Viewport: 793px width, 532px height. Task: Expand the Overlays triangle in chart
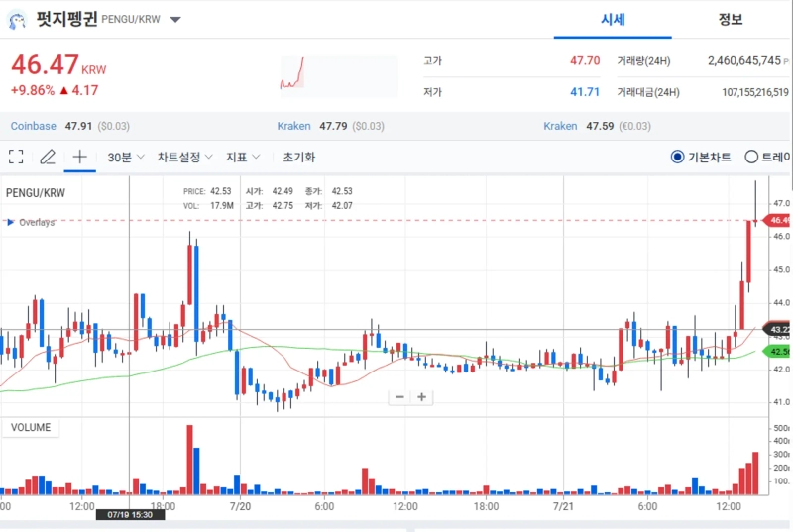coord(11,222)
